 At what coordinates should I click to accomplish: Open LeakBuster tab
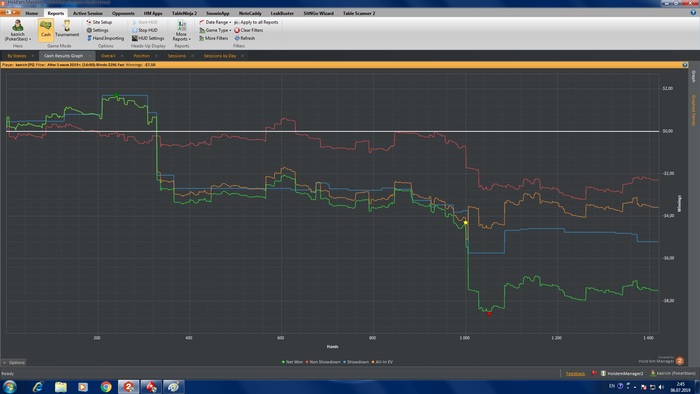coord(282,13)
